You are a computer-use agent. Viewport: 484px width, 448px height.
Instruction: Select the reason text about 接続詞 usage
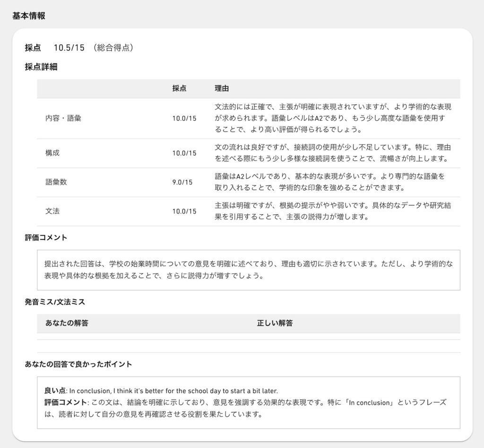tap(331, 154)
